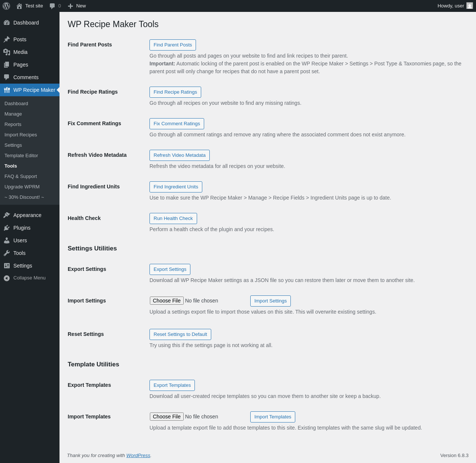The width and height of the screenshot is (476, 463).
Task: Choose a file for Import Settings
Action: pos(167,301)
